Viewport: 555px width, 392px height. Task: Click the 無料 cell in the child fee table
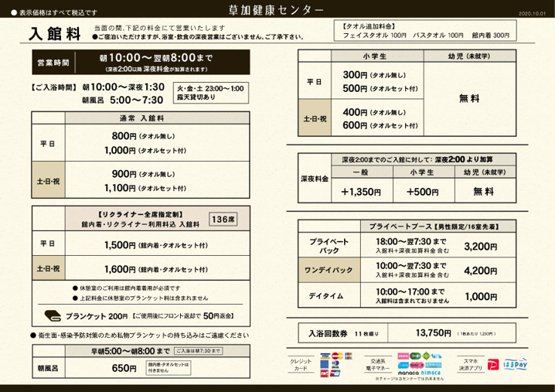click(469, 98)
